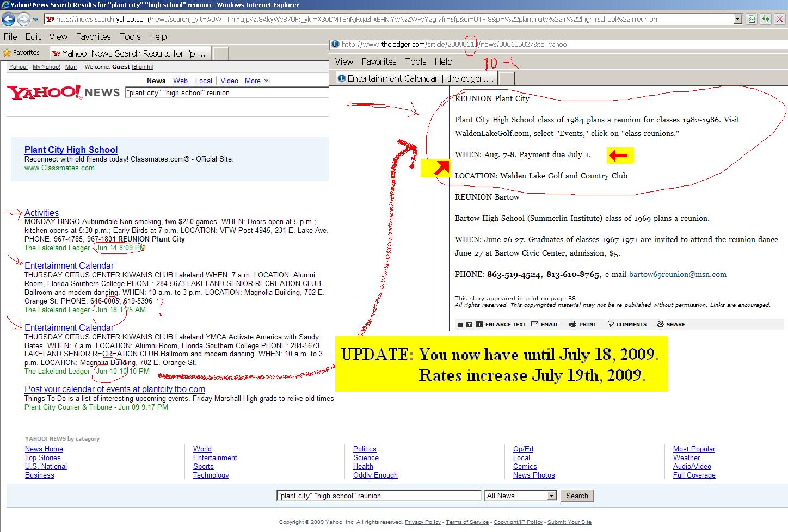This screenshot has width=788, height=532.
Task: Click the www.Classmates.com ad URL
Action: (59, 168)
